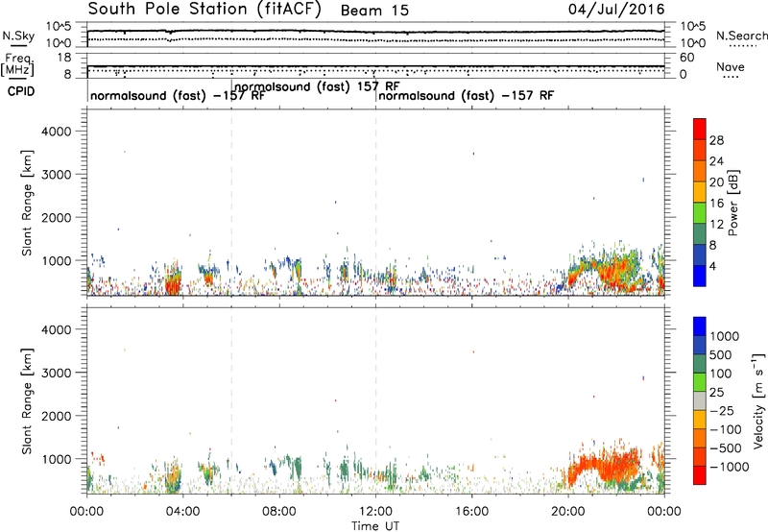Click the "500" Velocity colorbar label
Image resolution: width=768 pixels, height=532 pixels.
[721, 355]
